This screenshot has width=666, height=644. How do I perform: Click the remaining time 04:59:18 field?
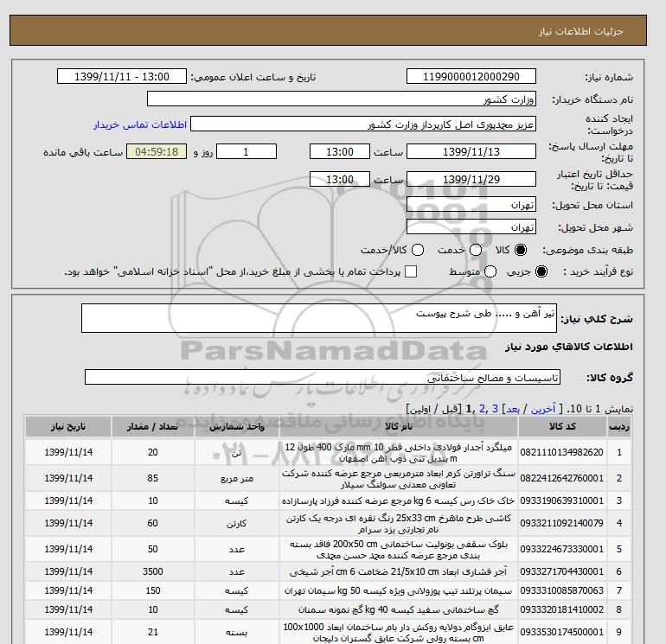[x=157, y=151]
